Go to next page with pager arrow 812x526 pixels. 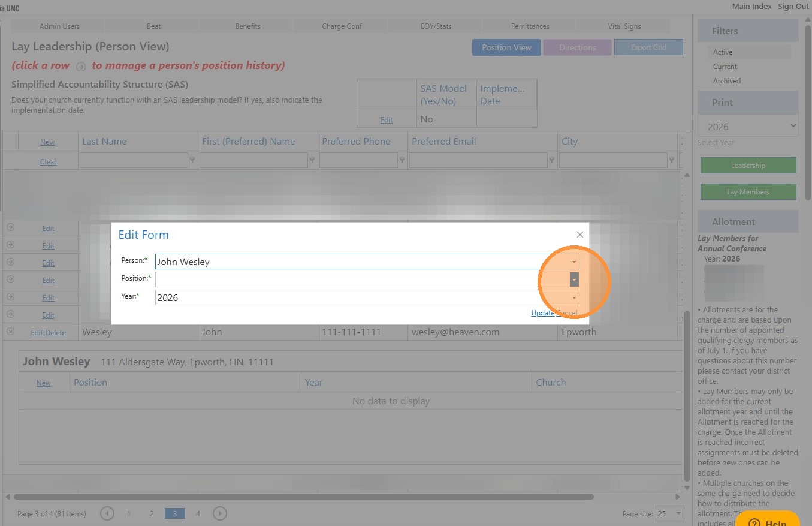[x=220, y=513]
